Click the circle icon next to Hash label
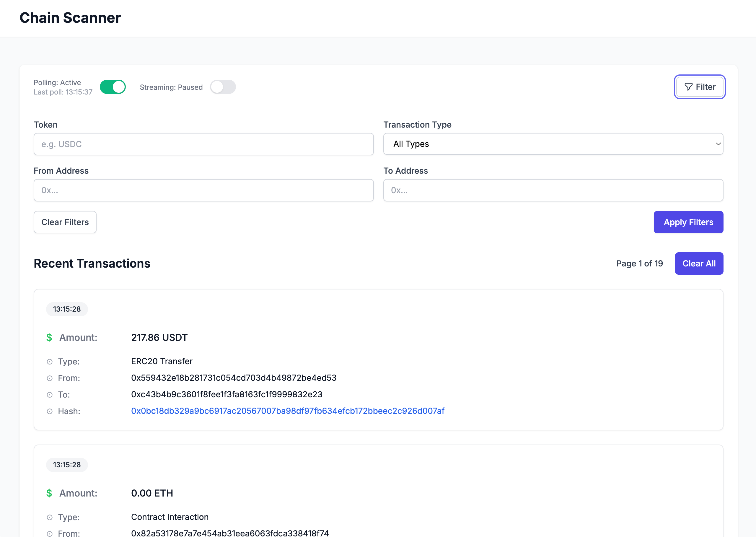 coord(50,411)
